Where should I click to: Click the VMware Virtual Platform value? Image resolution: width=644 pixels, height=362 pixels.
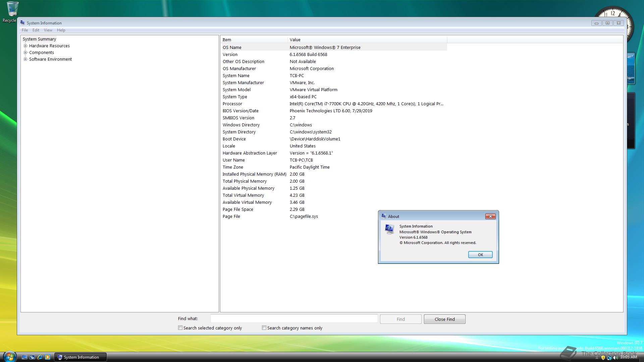tap(313, 89)
